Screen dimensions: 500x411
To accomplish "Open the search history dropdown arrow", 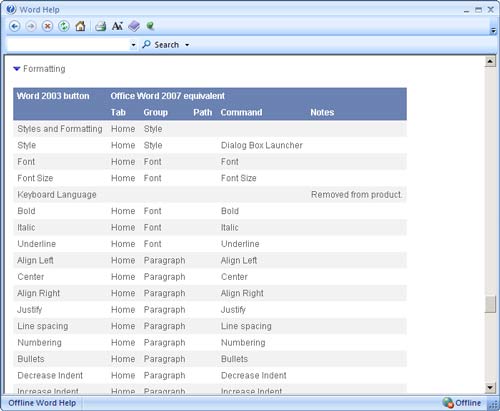I will pos(133,45).
